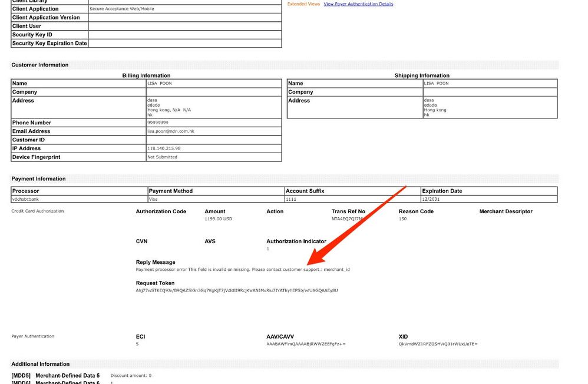Viewport: 588px width, 384px height.
Task: Select the shipping name LISA POON
Action: pyautogui.click(x=437, y=83)
